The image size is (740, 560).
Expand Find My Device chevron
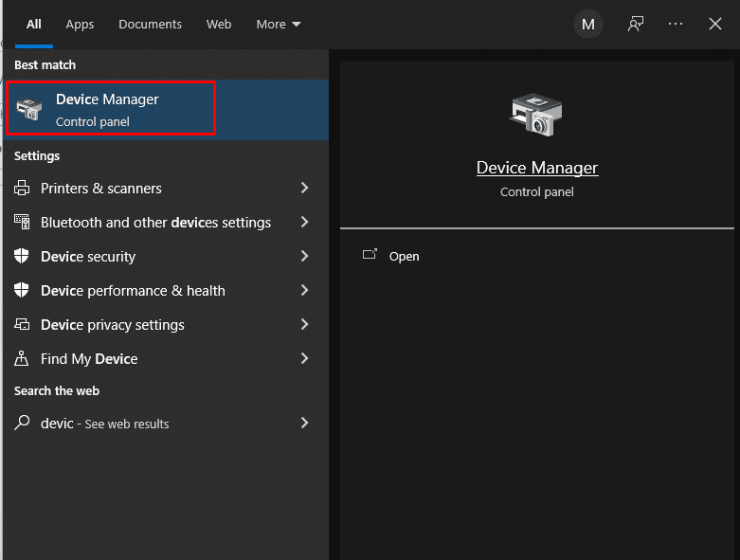(304, 358)
